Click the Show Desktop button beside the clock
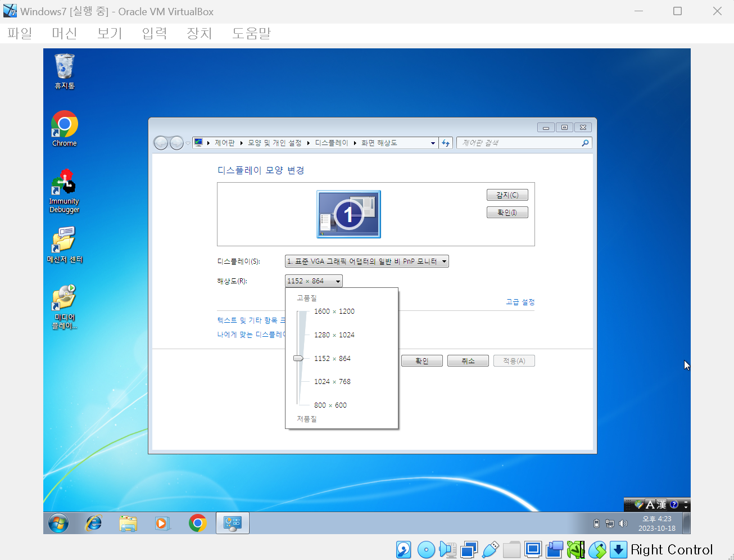This screenshot has height=560, width=734. click(x=686, y=523)
